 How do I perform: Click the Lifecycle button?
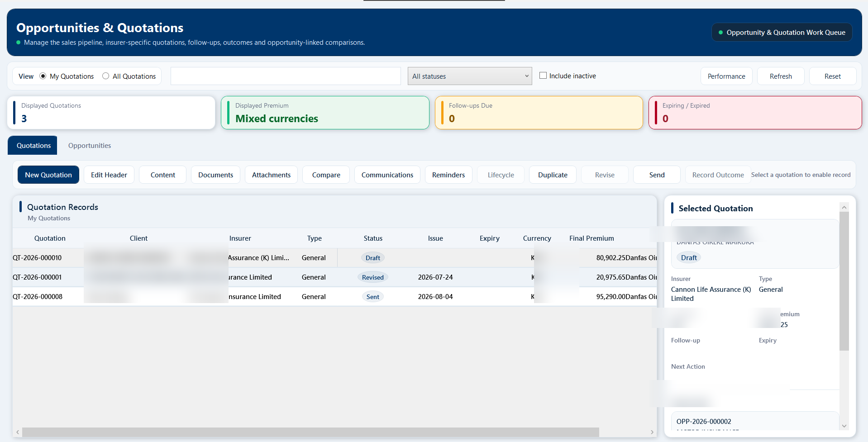(501, 175)
